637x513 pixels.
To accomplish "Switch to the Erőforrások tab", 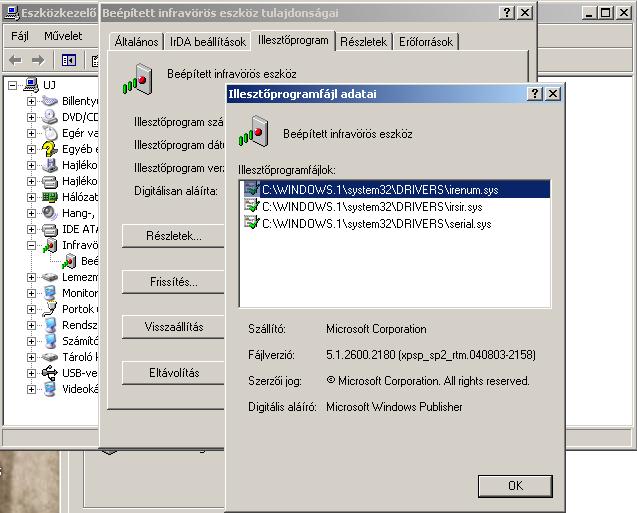I will [x=426, y=41].
